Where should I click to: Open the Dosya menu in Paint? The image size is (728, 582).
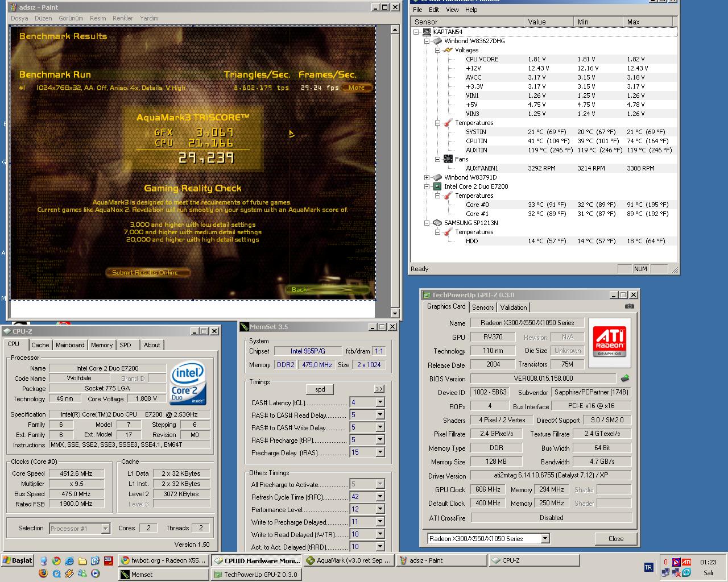(x=19, y=18)
